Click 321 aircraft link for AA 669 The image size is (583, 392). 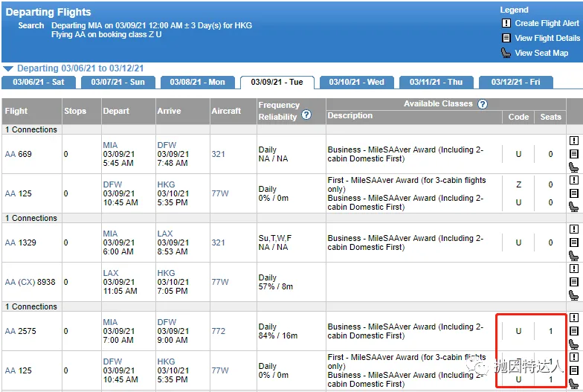219,154
